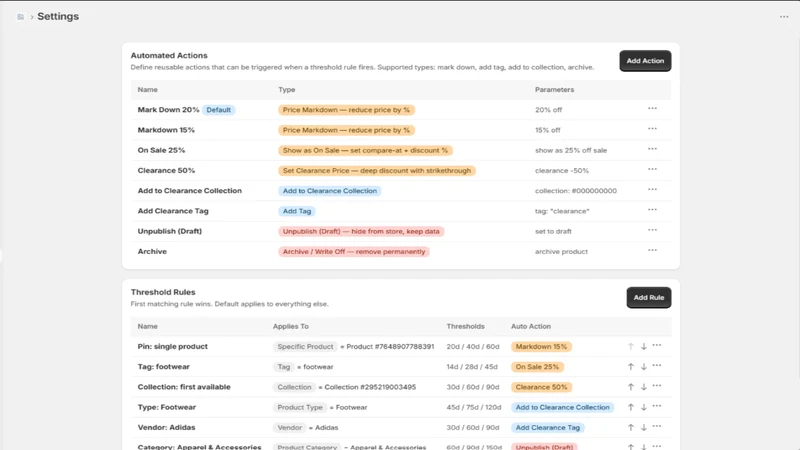
Task: Click the 45d / 75d / 120d thresholds value
Action: (x=474, y=407)
